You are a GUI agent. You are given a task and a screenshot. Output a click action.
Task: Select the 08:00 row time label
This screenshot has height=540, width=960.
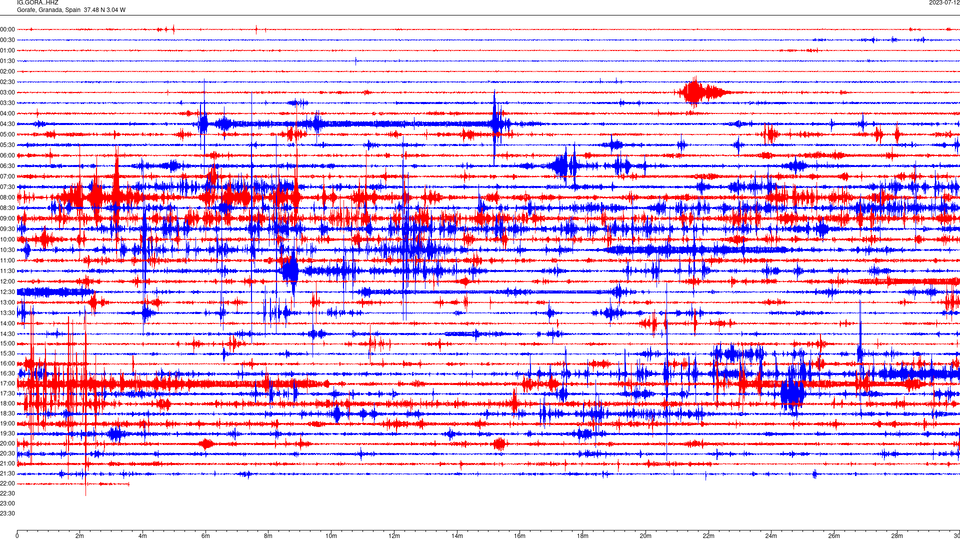click(x=7, y=197)
